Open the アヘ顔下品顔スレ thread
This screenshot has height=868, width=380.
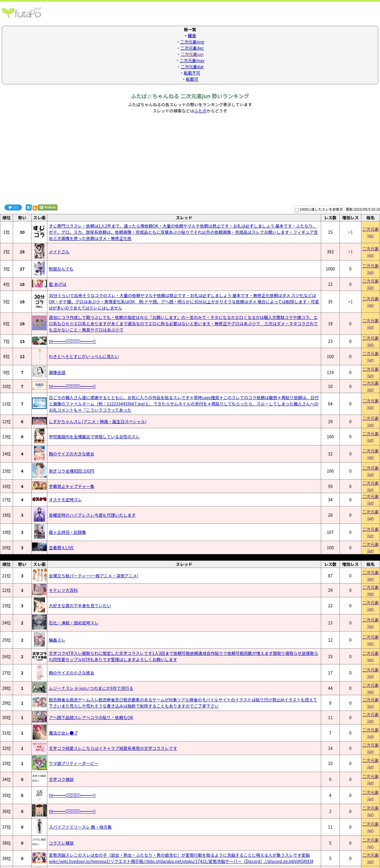tap(91, 717)
